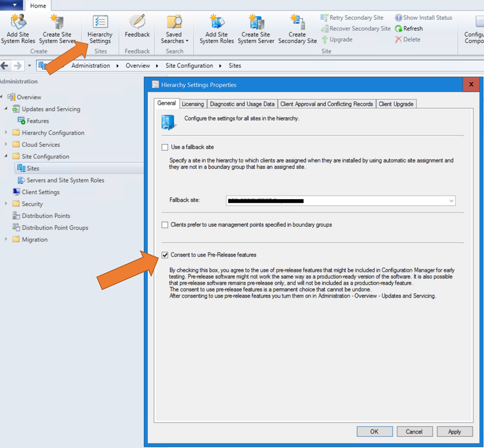Click Create Site System Server in Create group
Viewport: 484px width, 448px height.
57,30
